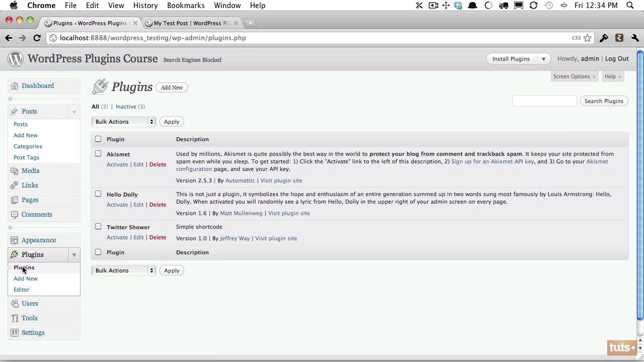
Task: Click the Log Out link
Action: point(617,59)
